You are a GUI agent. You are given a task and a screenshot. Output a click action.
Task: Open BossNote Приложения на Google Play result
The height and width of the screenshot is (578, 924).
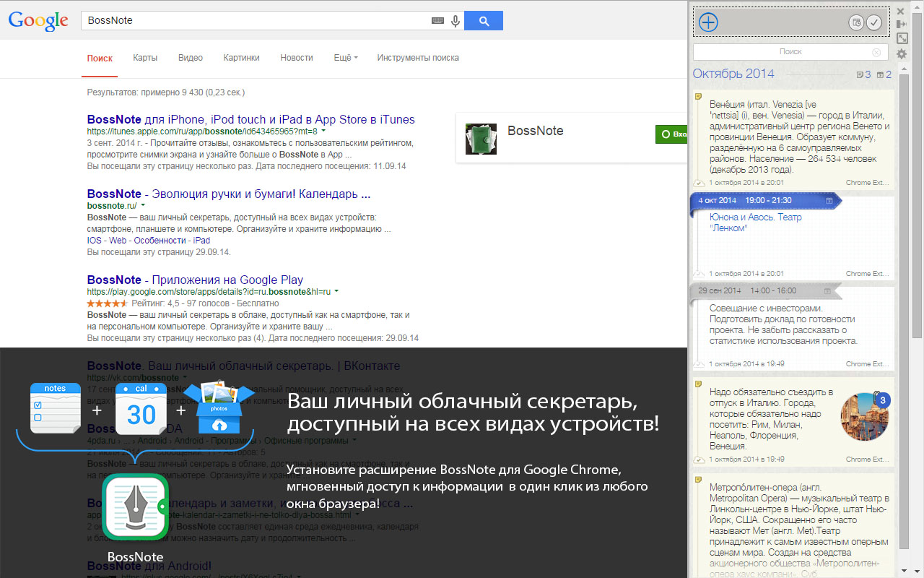195,280
